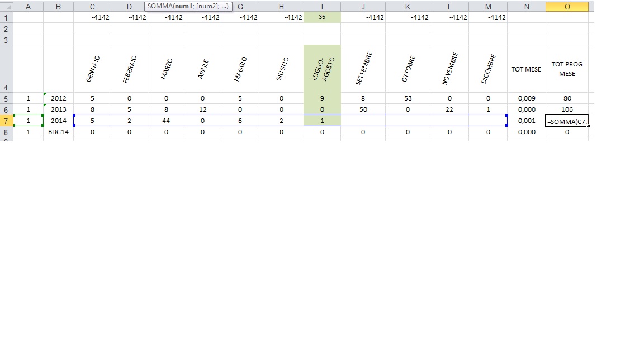The image size is (644, 362).
Task: Click the num1 argument in the formula tooltip
Action: pos(184,6)
